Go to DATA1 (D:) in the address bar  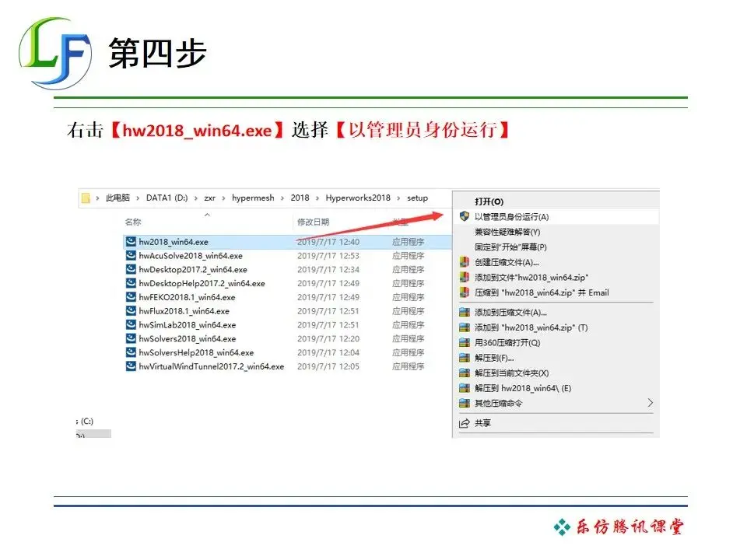click(167, 198)
